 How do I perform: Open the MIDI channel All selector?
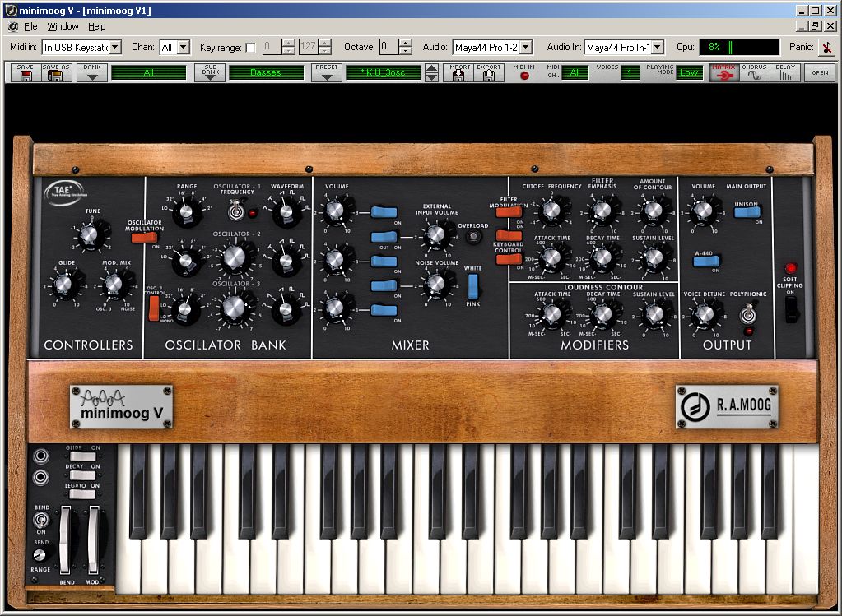point(575,72)
